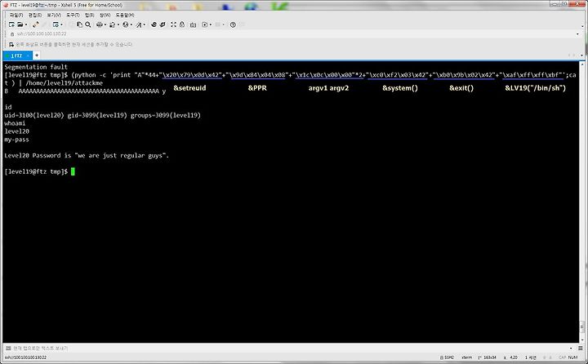The image size is (588, 364).
Task: Open the 탭(B) Tab menu
Action: 89,15
